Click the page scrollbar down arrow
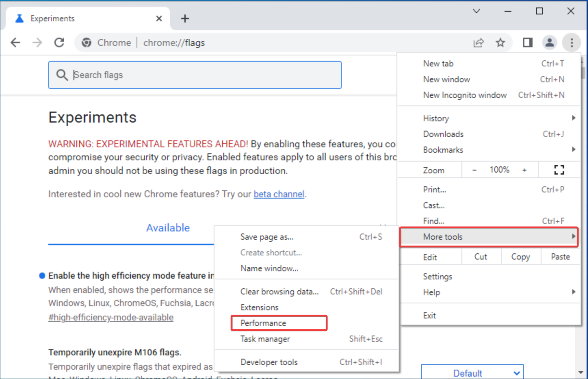Viewport: 588px width, 379px height. point(581,372)
